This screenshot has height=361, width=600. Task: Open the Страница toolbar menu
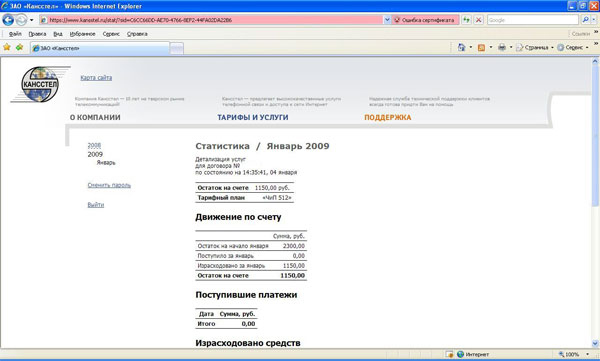[x=535, y=47]
